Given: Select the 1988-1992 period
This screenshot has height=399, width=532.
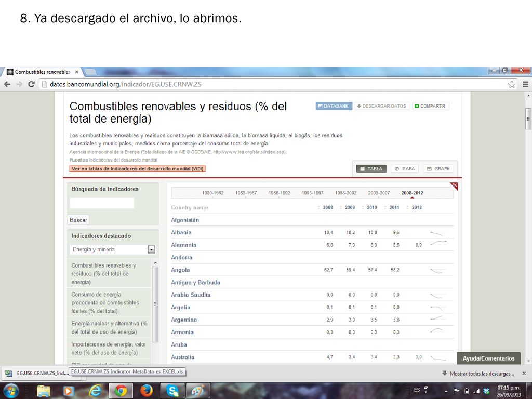Looking at the screenshot, I should click(279, 193).
